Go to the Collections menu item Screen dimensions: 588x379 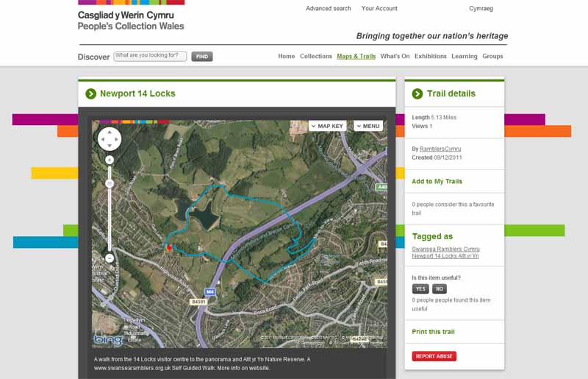316,57
